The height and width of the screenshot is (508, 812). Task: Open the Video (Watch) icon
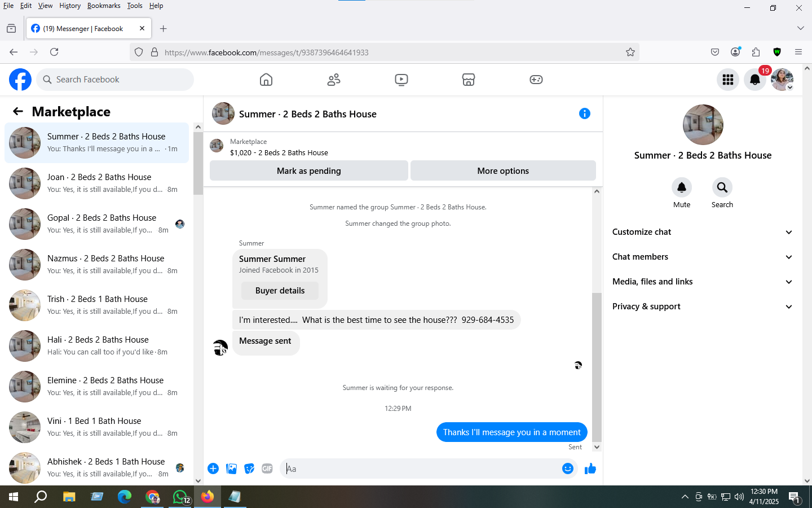pyautogui.click(x=401, y=80)
